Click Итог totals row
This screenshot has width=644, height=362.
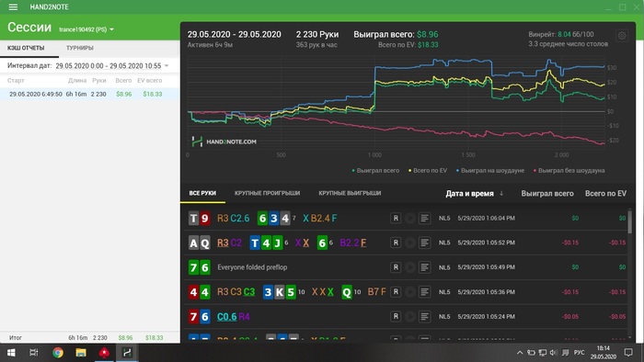click(89, 337)
